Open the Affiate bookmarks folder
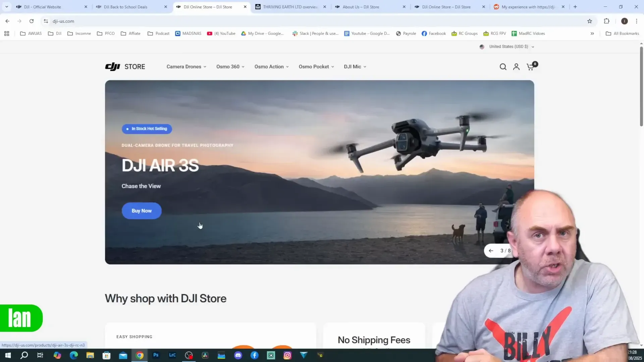The width and height of the screenshot is (644, 362). pos(130,34)
